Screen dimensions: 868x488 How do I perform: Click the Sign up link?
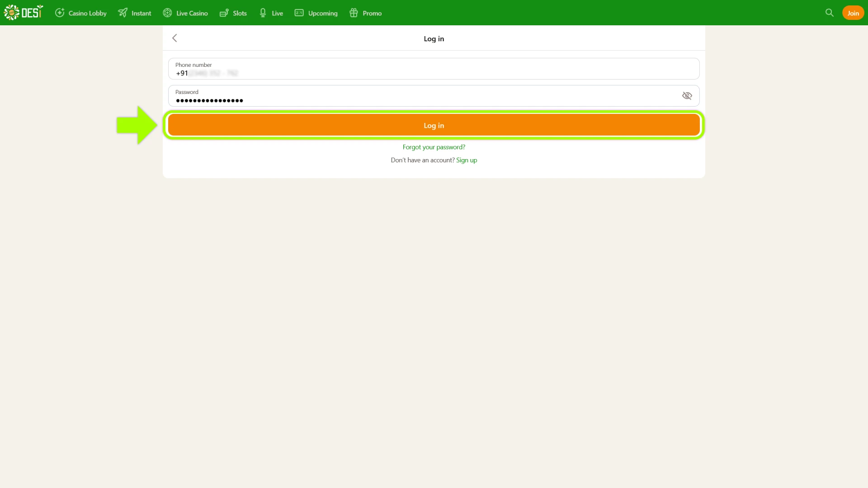tap(467, 160)
